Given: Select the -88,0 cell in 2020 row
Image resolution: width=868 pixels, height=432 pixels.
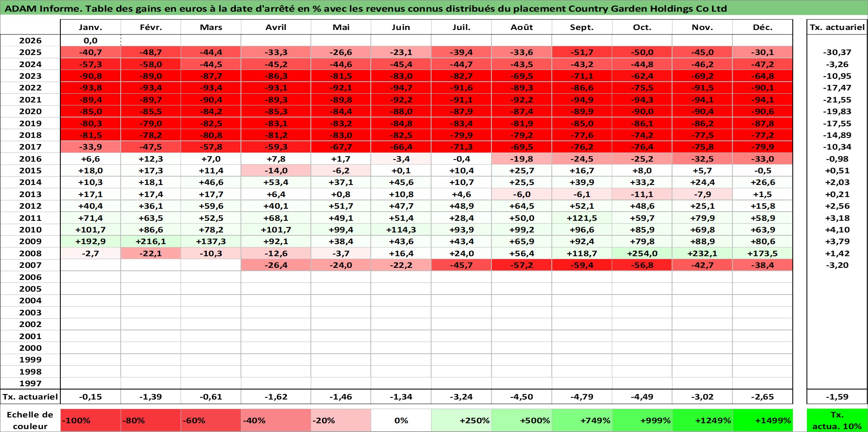Looking at the screenshot, I should 401,111.
